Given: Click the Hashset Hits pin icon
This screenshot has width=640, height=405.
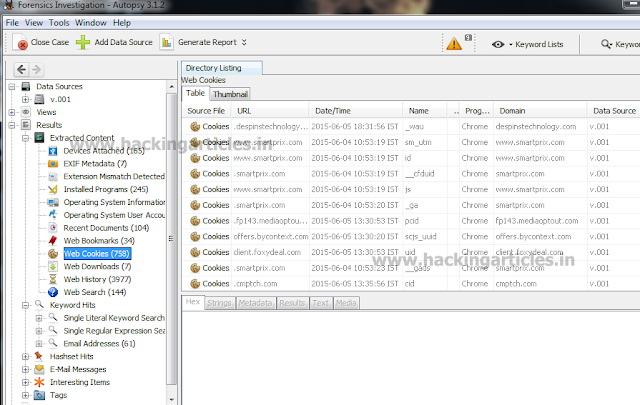Looking at the screenshot, I should coord(39,356).
